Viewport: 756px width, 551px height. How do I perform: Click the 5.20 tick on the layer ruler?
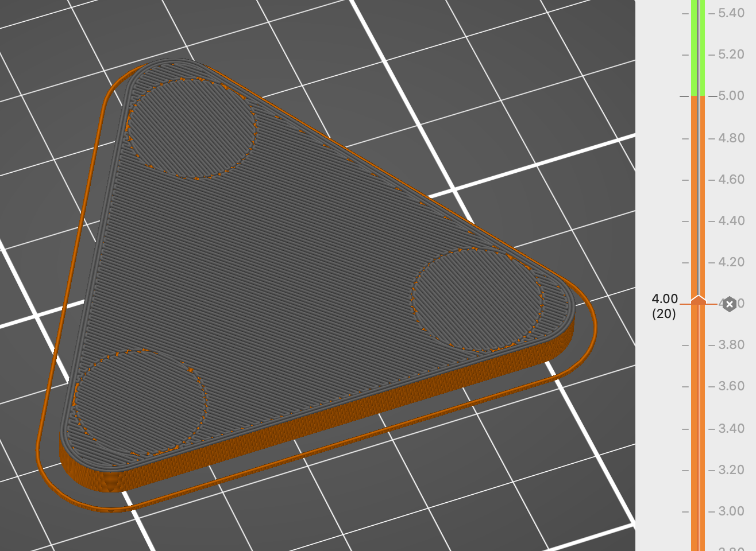coord(731,55)
